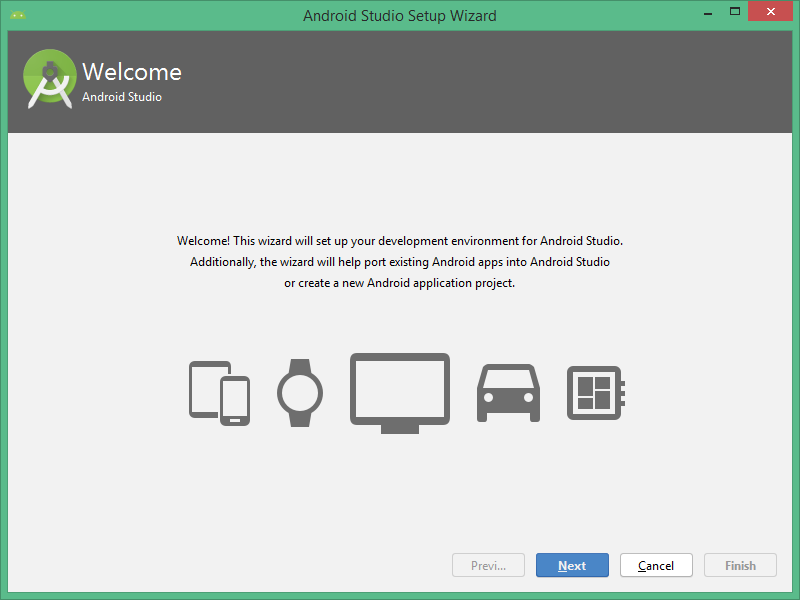This screenshot has height=600, width=800.
Task: Click the Android Wear watch icon
Action: coord(300,392)
